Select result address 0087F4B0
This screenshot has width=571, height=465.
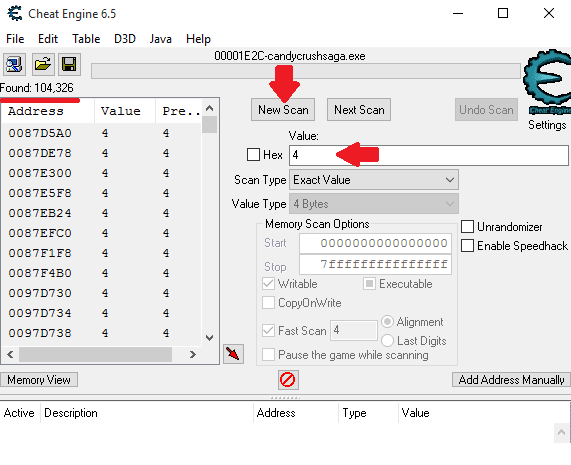pyautogui.click(x=40, y=273)
